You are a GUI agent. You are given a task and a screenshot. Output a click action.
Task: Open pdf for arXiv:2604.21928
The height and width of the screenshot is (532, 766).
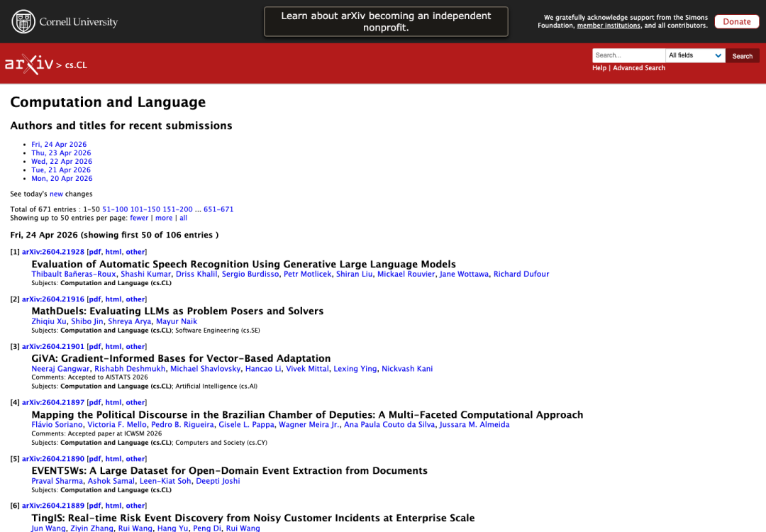[x=95, y=252]
